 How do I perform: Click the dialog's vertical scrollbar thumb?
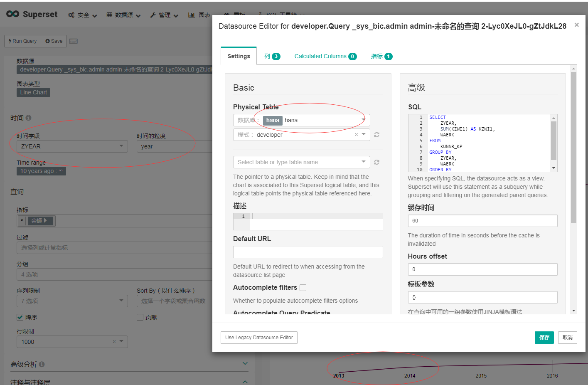[573, 148]
